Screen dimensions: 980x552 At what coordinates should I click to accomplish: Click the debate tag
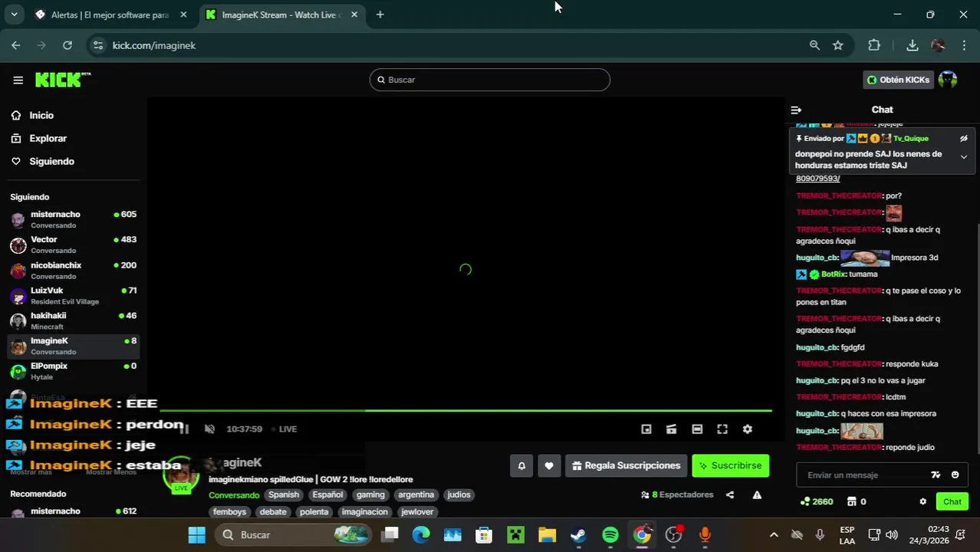click(x=273, y=511)
